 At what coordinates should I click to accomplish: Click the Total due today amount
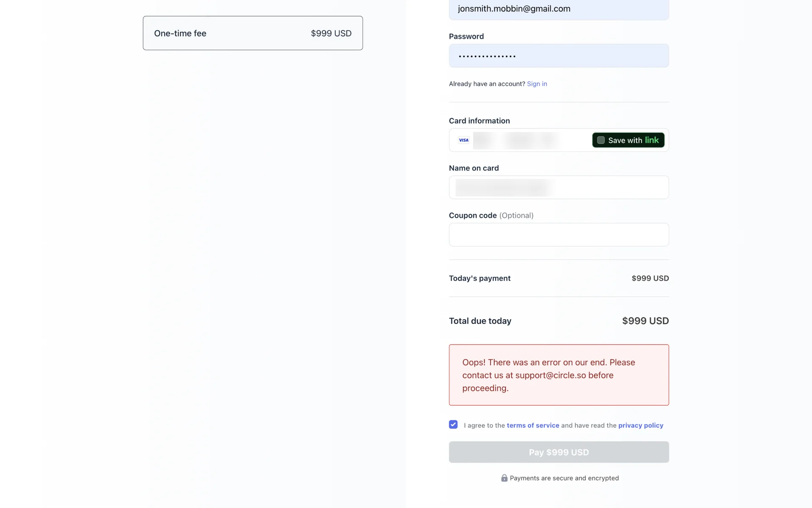[645, 321]
